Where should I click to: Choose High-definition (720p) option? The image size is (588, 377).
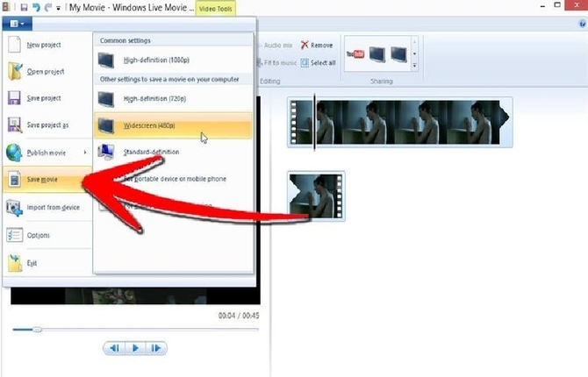[x=173, y=98]
